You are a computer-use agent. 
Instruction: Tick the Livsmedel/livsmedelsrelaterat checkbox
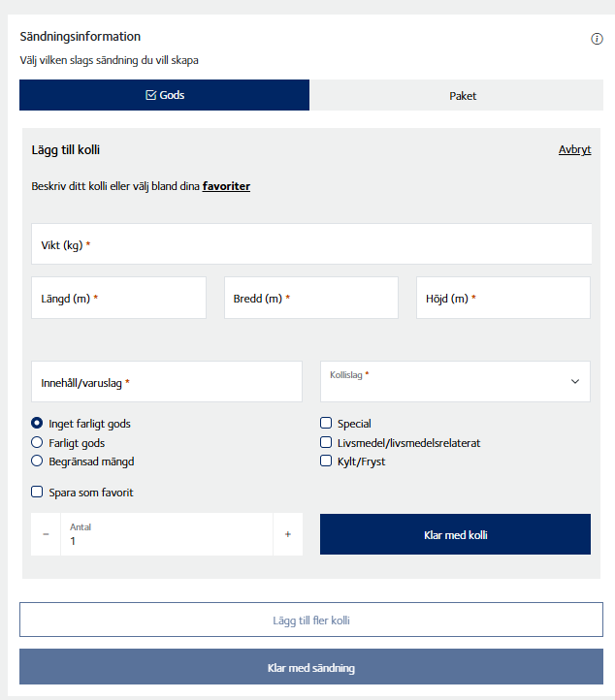pyautogui.click(x=326, y=442)
